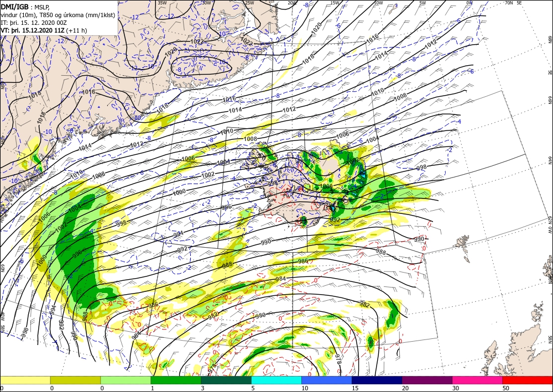Screen dimensions: 553x392
Task: Click the legend value "20"
Action: [405, 388]
